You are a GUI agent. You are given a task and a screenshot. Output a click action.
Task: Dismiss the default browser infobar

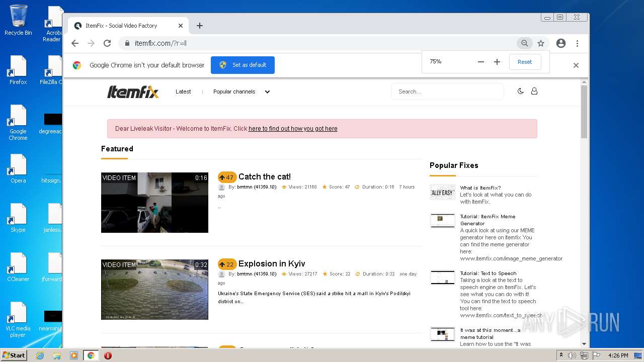576,65
